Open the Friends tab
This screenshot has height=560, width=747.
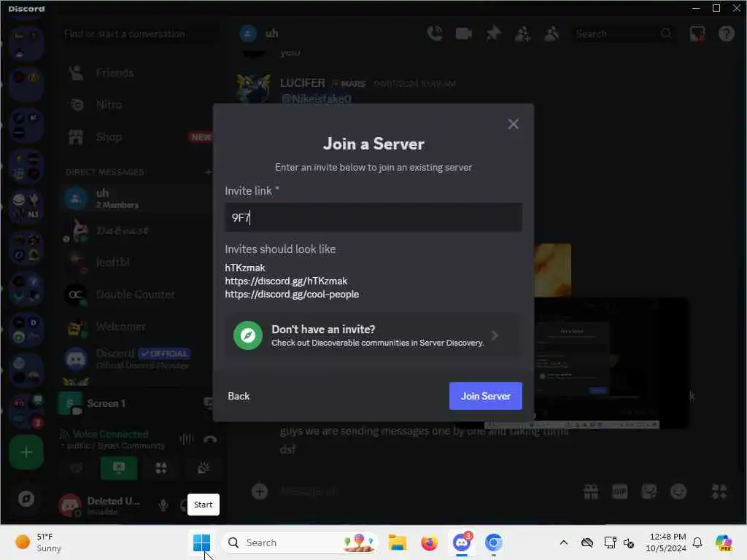tap(136, 73)
